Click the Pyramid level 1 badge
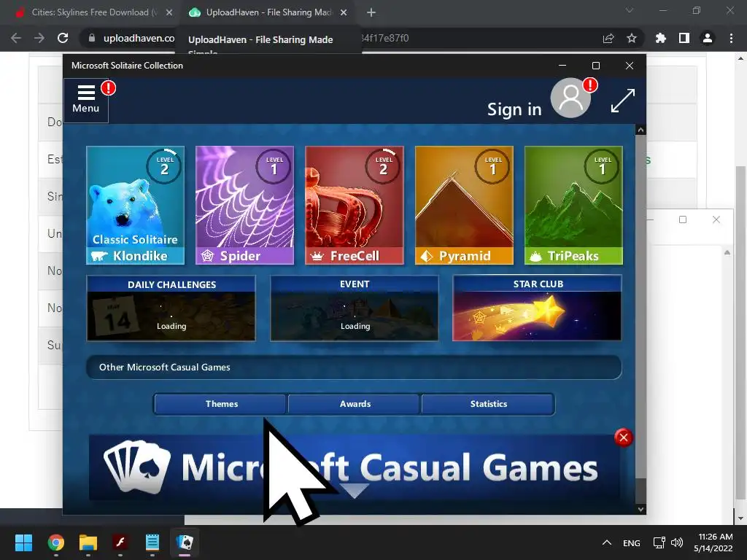Image resolution: width=747 pixels, height=560 pixels. [x=493, y=166]
